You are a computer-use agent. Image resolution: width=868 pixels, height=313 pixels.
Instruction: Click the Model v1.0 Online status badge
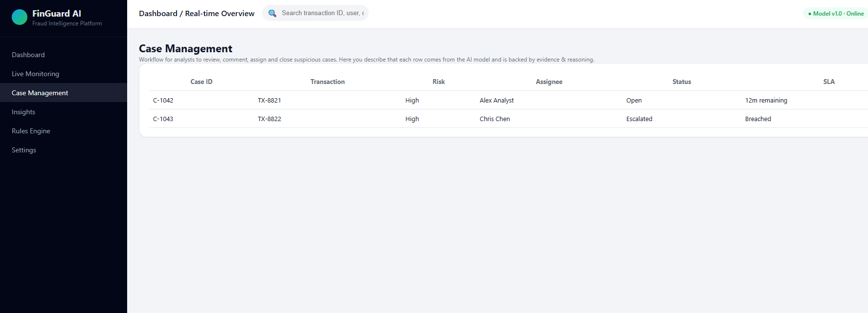click(x=836, y=14)
